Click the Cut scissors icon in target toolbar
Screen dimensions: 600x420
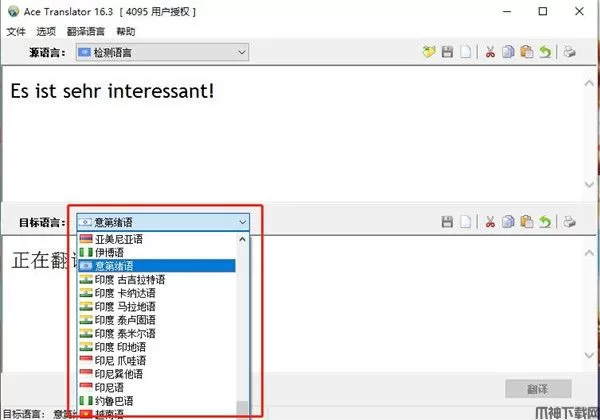[x=490, y=221]
